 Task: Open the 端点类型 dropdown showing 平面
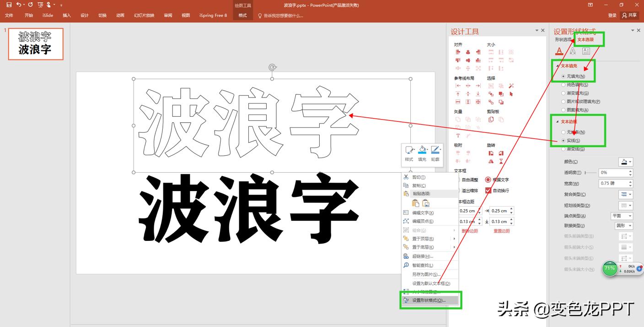(x=622, y=216)
